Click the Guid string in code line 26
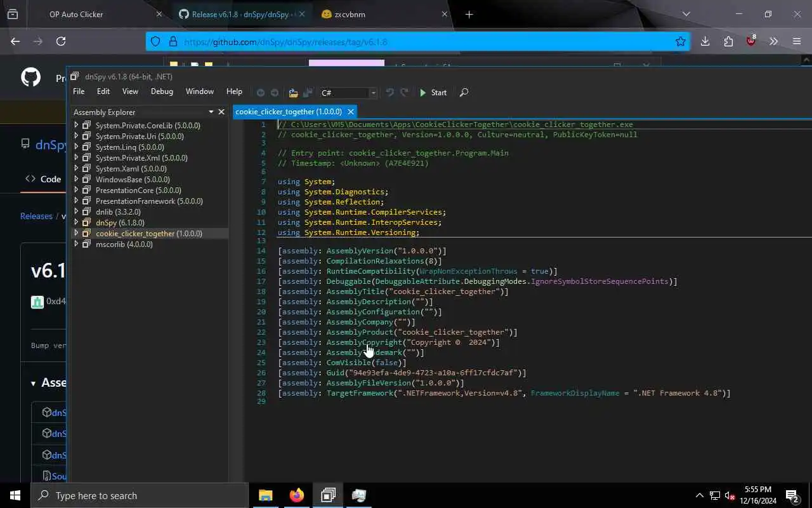812x508 pixels. pos(433,373)
